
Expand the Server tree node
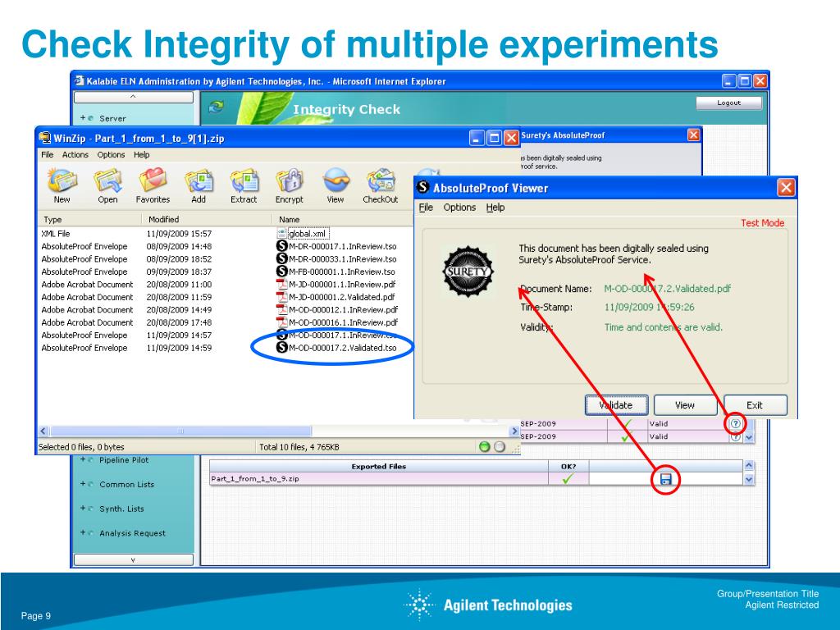coord(83,118)
